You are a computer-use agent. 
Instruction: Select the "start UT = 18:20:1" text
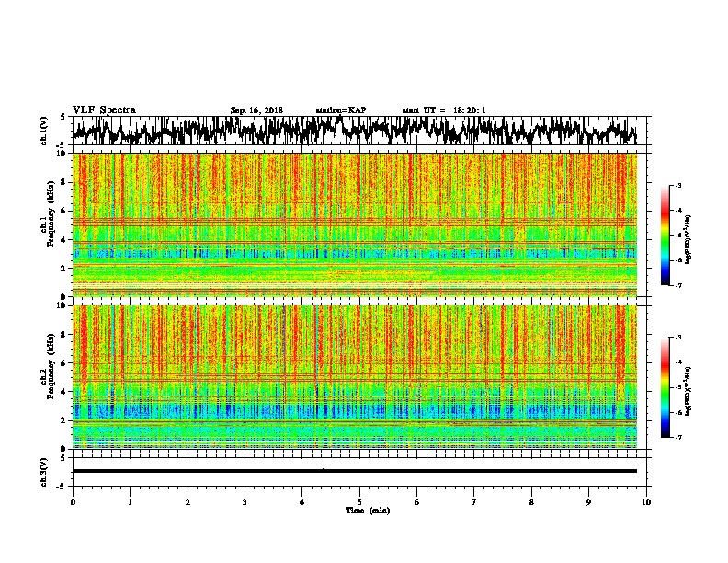[x=444, y=110]
